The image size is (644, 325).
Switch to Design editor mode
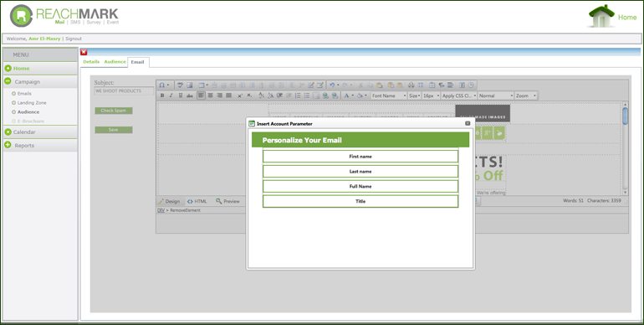pyautogui.click(x=169, y=201)
